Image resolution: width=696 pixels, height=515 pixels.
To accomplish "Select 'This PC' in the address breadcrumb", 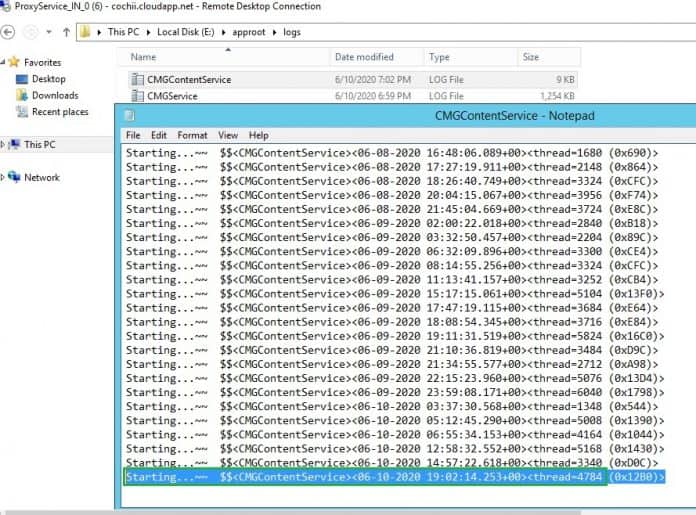I will click(x=123, y=32).
